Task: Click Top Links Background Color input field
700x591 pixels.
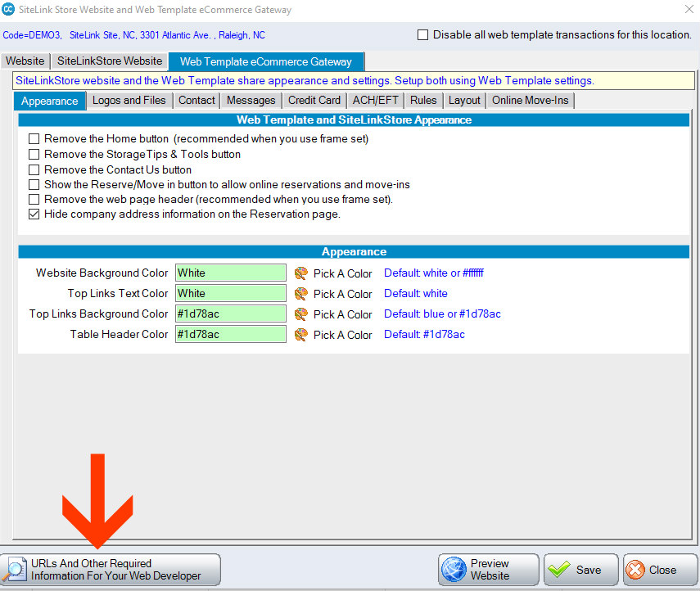Action: pyautogui.click(x=231, y=314)
